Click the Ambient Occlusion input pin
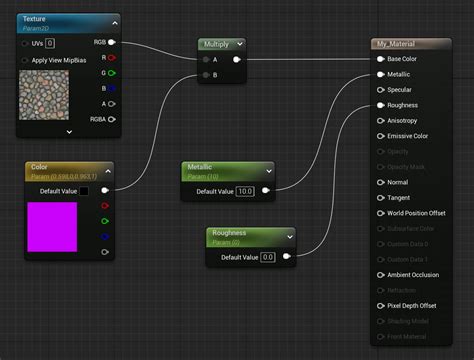This screenshot has height=360, width=474. click(x=381, y=275)
